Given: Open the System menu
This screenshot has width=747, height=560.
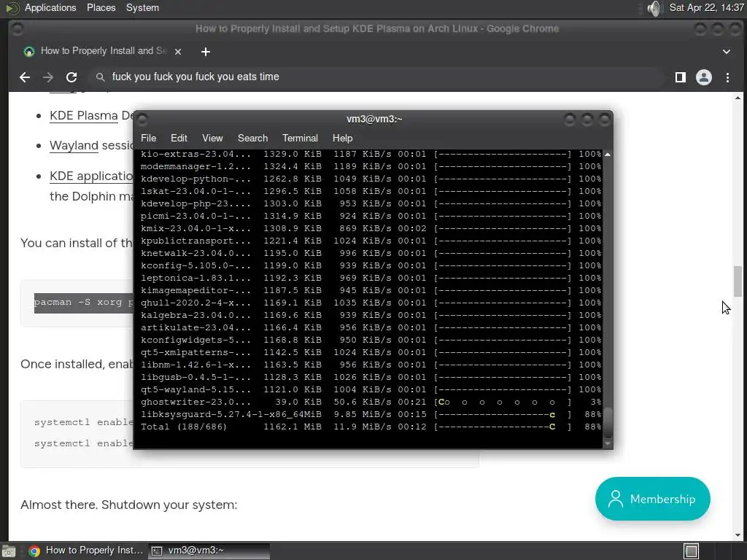Looking at the screenshot, I should (142, 7).
